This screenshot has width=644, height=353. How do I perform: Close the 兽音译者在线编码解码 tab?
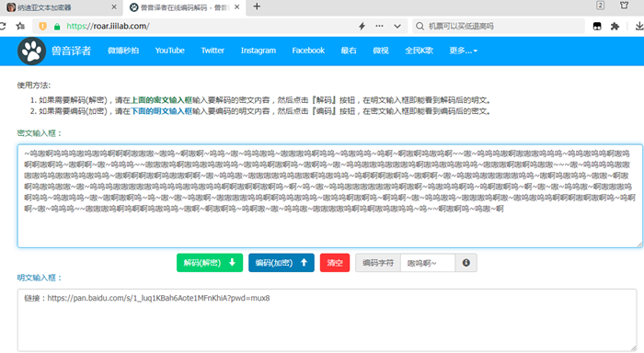click(x=237, y=7)
